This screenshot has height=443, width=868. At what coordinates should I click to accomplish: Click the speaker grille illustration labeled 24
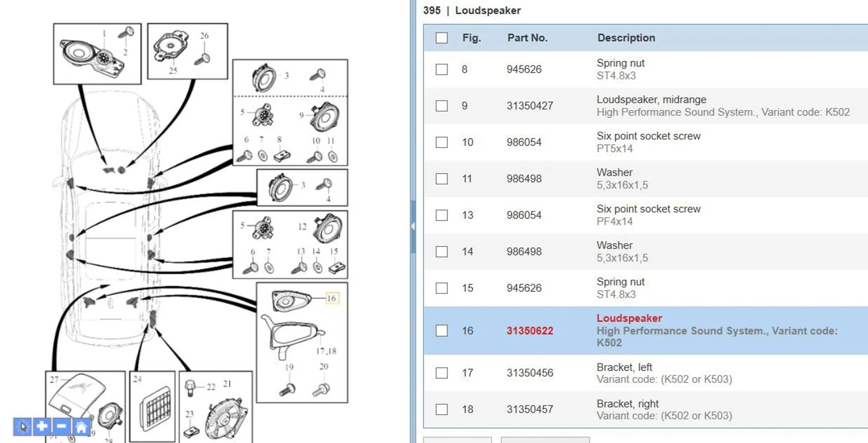coord(156,409)
